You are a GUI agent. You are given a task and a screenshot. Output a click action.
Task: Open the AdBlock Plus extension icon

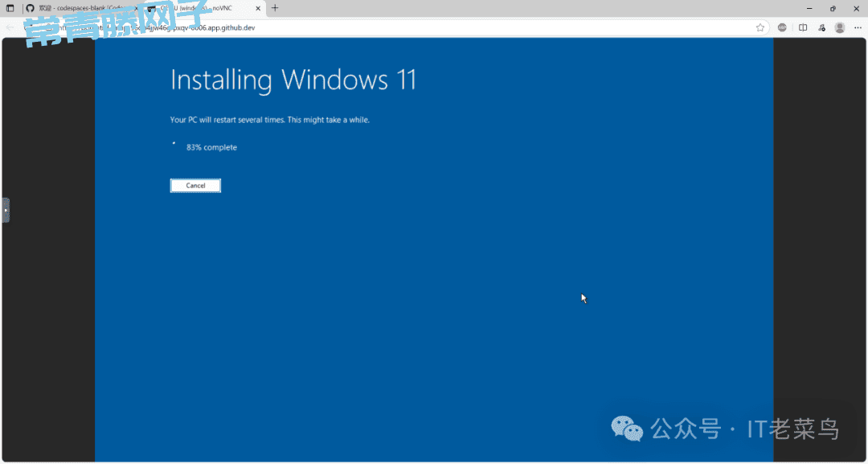coord(782,27)
